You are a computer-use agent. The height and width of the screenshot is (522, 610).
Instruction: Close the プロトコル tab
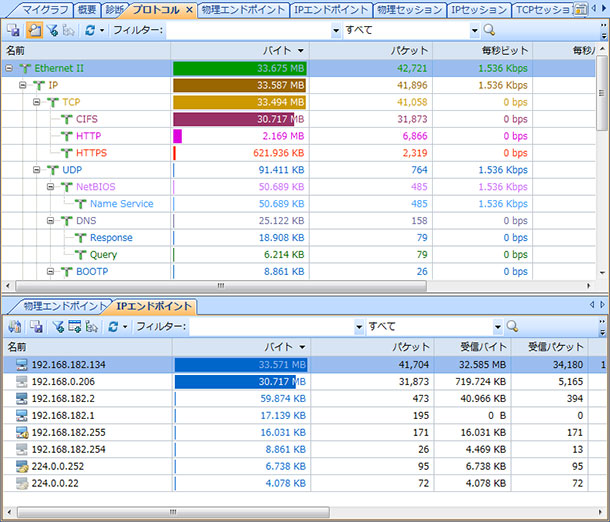click(x=189, y=10)
